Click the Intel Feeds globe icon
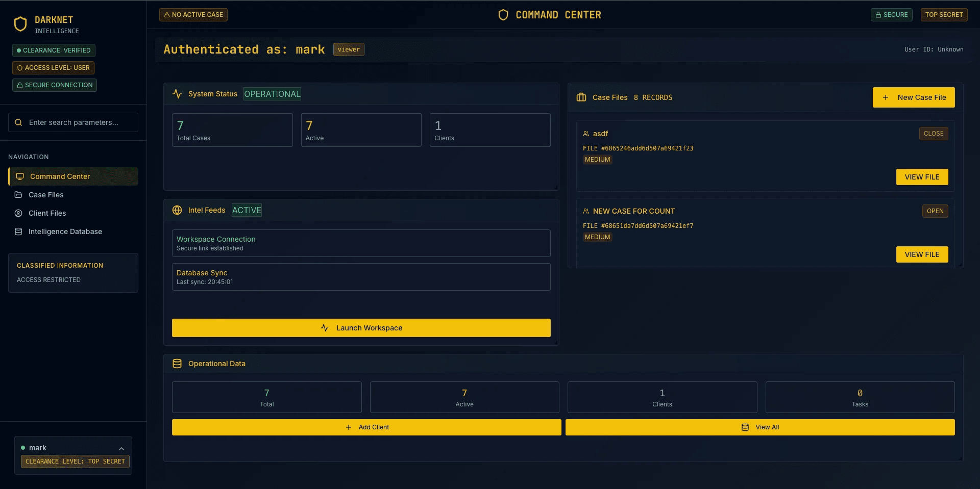Viewport: 980px width, 489px height. [x=177, y=210]
